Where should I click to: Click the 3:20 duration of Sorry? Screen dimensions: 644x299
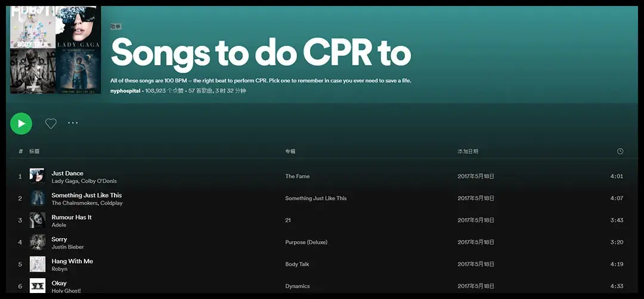(617, 242)
